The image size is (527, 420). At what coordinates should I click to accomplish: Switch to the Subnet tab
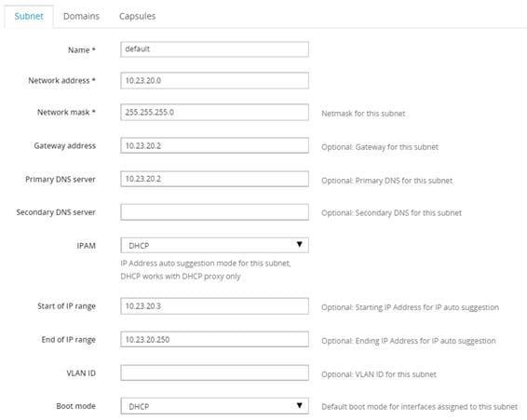(x=29, y=16)
